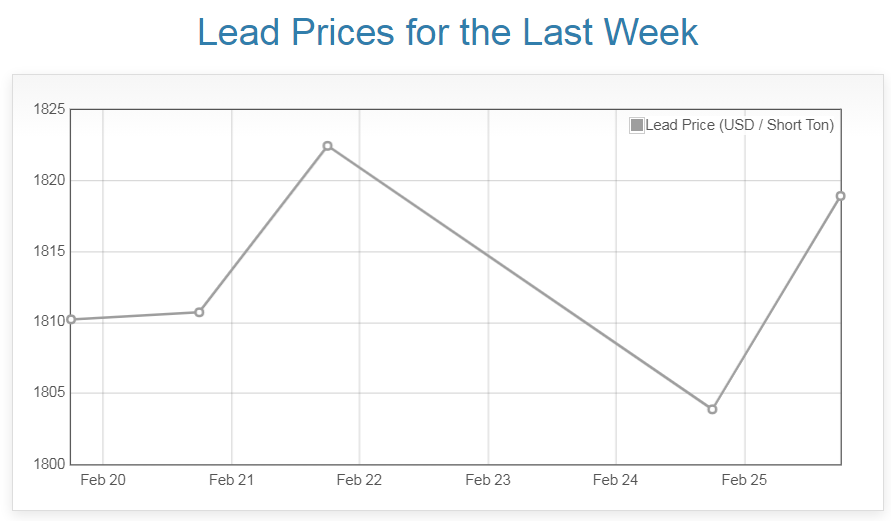Select the 1820 y-axis label
The width and height of the screenshot is (891, 521).
49,181
